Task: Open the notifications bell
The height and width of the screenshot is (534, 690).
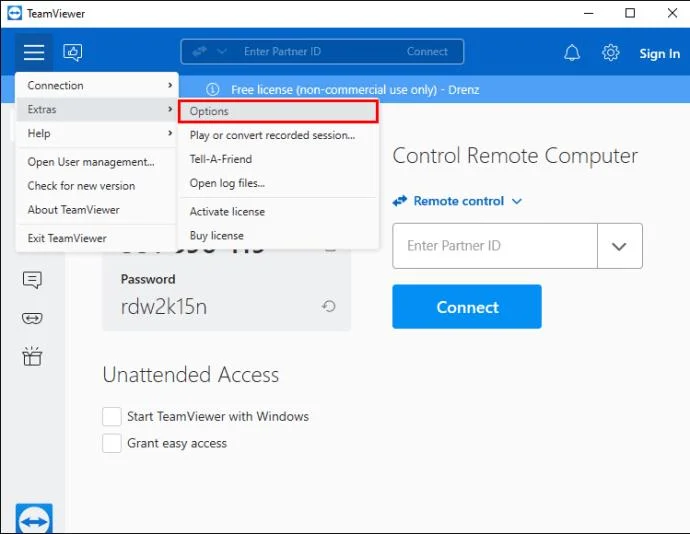Action: click(x=572, y=53)
